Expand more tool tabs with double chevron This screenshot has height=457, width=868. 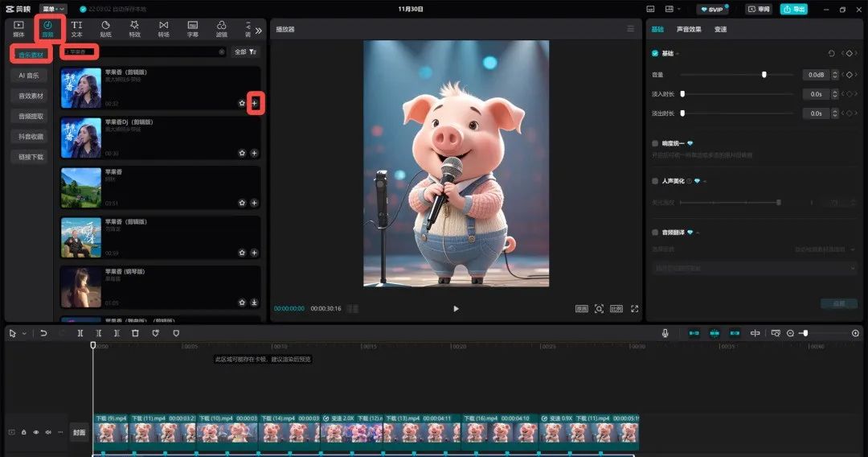[259, 31]
